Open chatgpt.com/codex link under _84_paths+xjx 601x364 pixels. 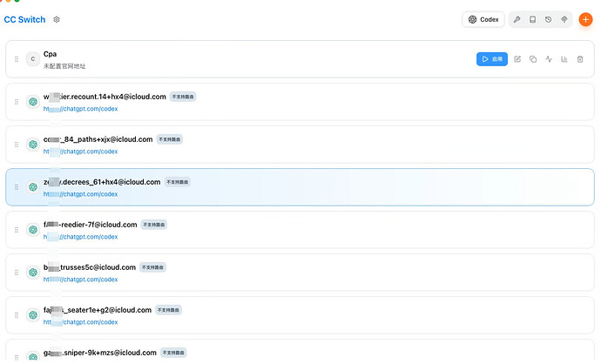[x=80, y=152]
